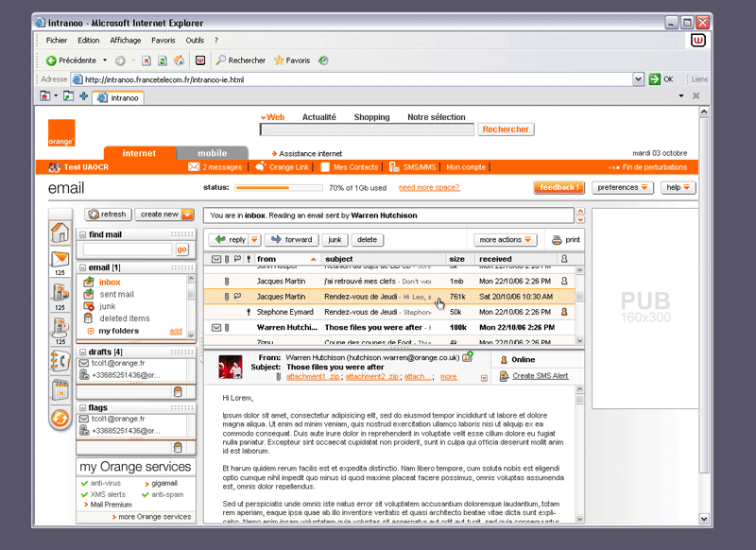Open the create new dropdown arrow
Screen dimensions: 756x550
[187, 215]
